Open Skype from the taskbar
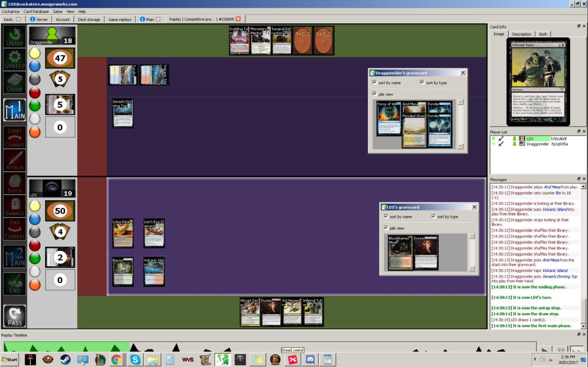Image resolution: width=588 pixels, height=367 pixels. (135, 360)
